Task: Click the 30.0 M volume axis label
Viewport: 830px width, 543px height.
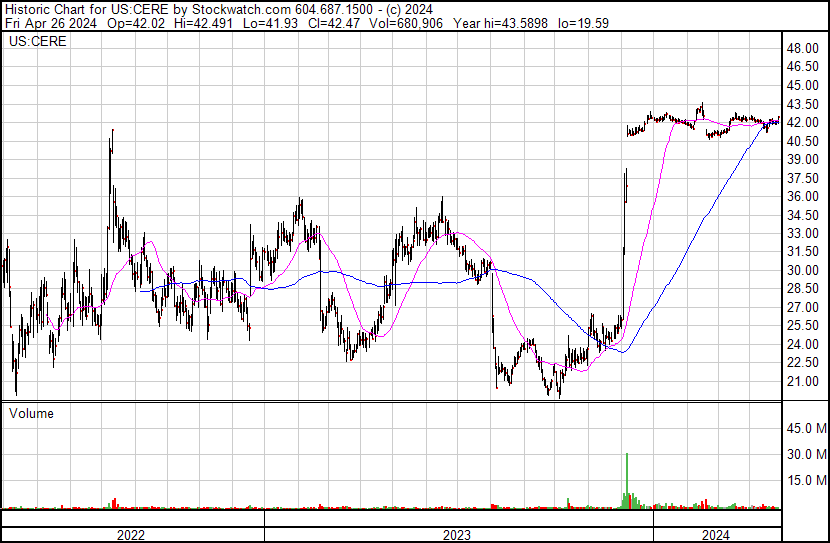Action: coord(806,454)
